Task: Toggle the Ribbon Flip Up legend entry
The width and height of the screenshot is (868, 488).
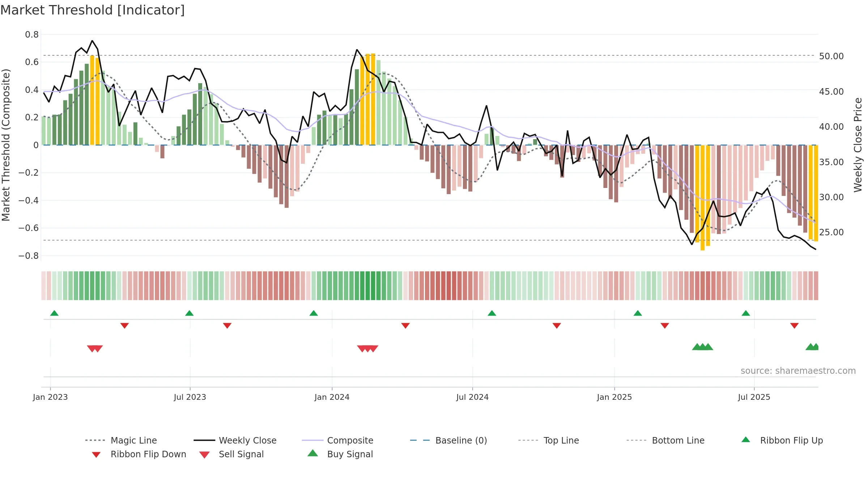Action: click(x=782, y=440)
